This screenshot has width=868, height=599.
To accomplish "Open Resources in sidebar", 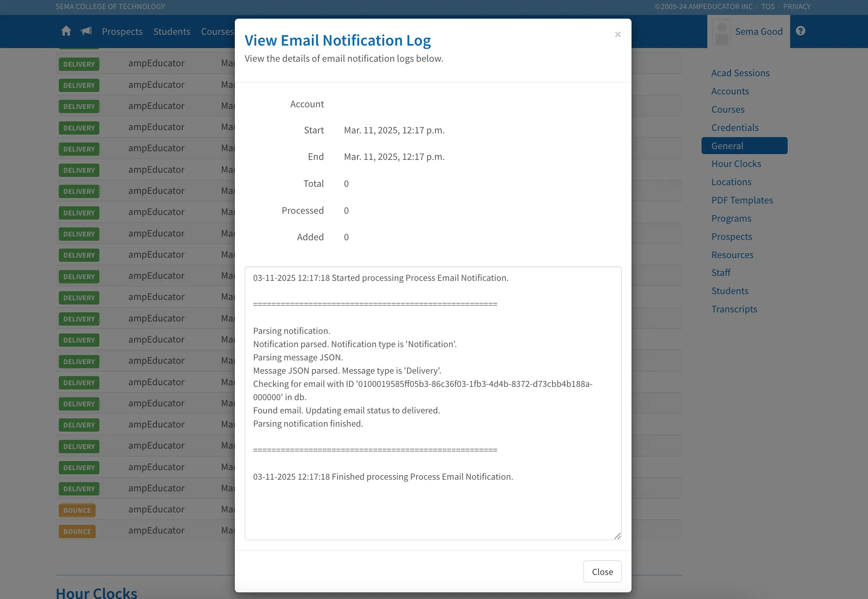I will click(x=733, y=255).
